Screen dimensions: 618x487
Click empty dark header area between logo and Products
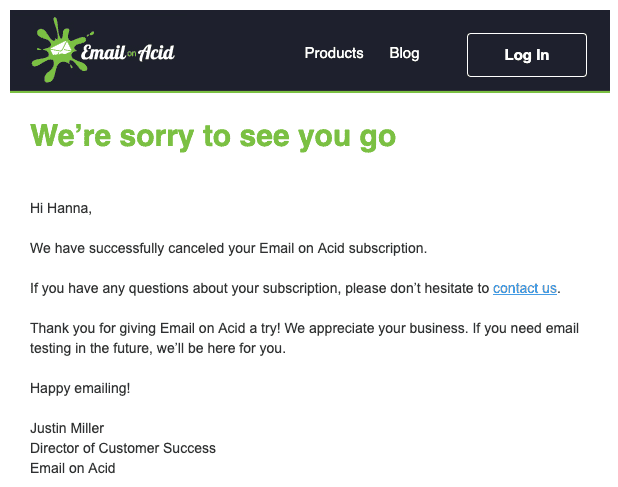pos(240,52)
